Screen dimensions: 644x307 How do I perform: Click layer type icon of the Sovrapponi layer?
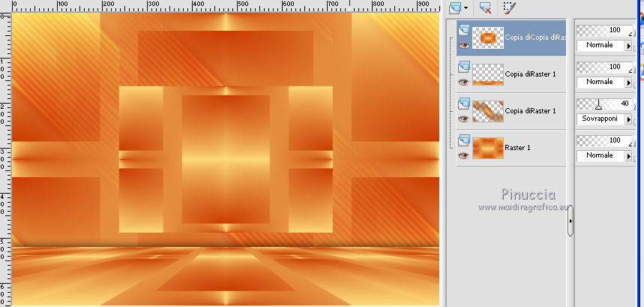[x=464, y=103]
